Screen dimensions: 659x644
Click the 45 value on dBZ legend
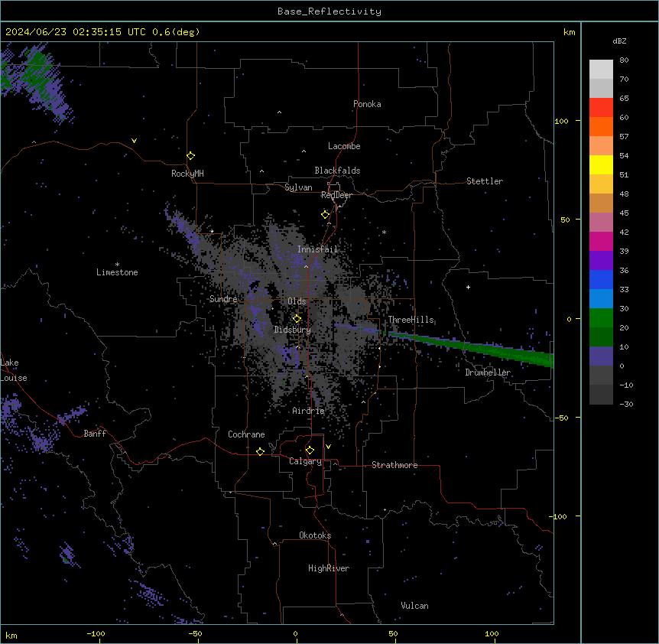pos(624,213)
